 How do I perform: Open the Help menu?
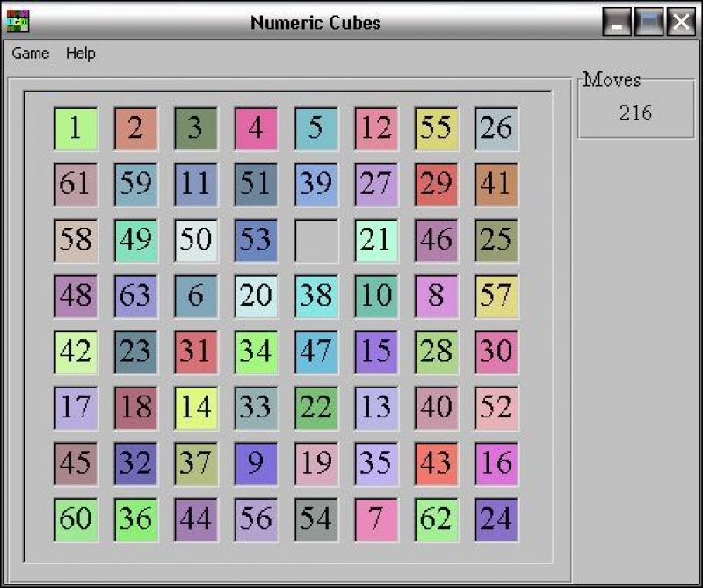tap(81, 54)
